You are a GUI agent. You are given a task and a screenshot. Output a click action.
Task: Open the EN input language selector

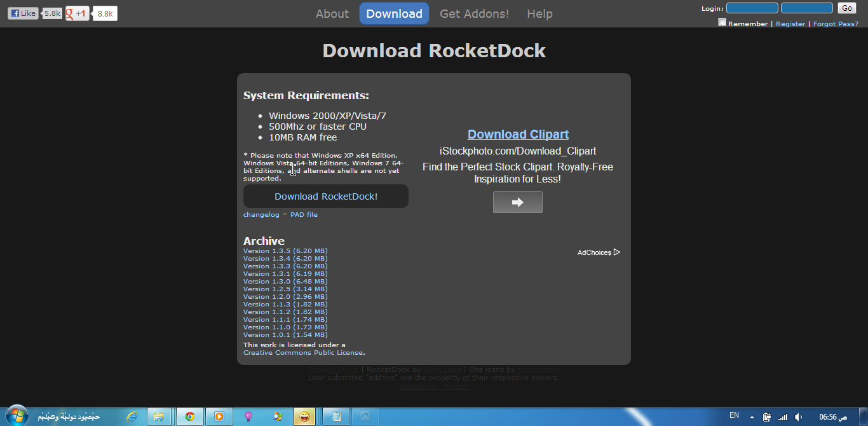[x=734, y=416]
